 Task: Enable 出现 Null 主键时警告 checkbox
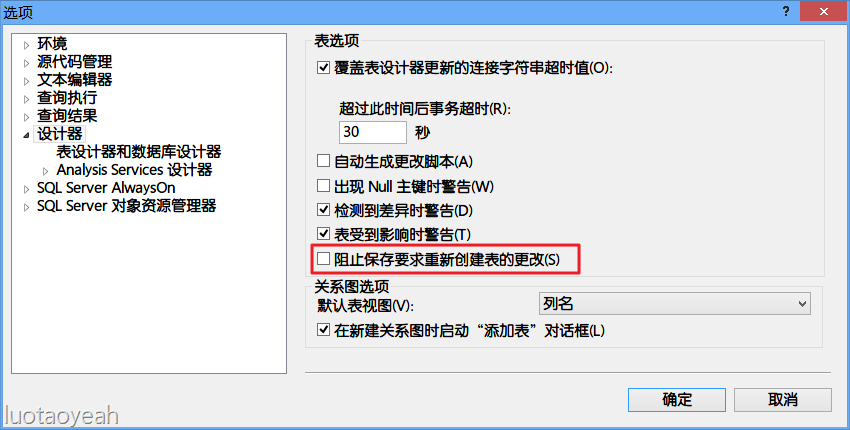[x=323, y=185]
